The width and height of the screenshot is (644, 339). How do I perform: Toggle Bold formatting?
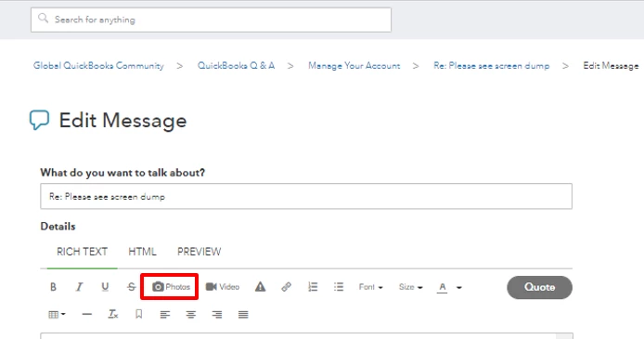click(x=53, y=287)
